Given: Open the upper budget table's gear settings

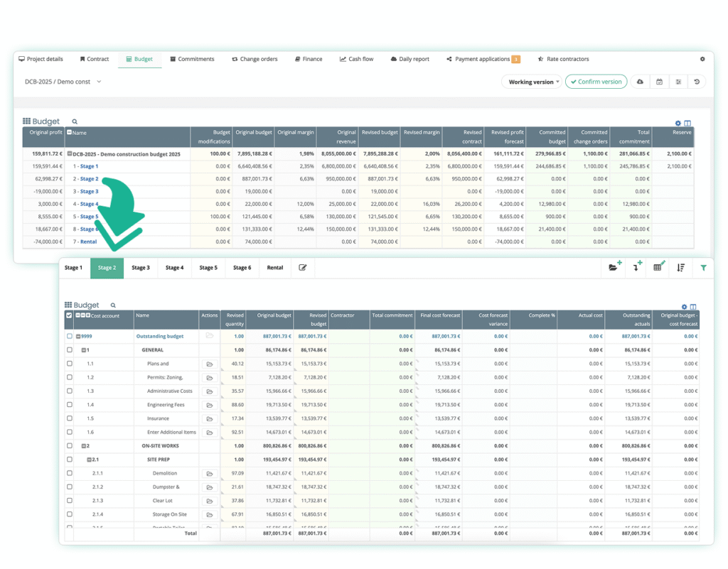Looking at the screenshot, I should tap(678, 123).
